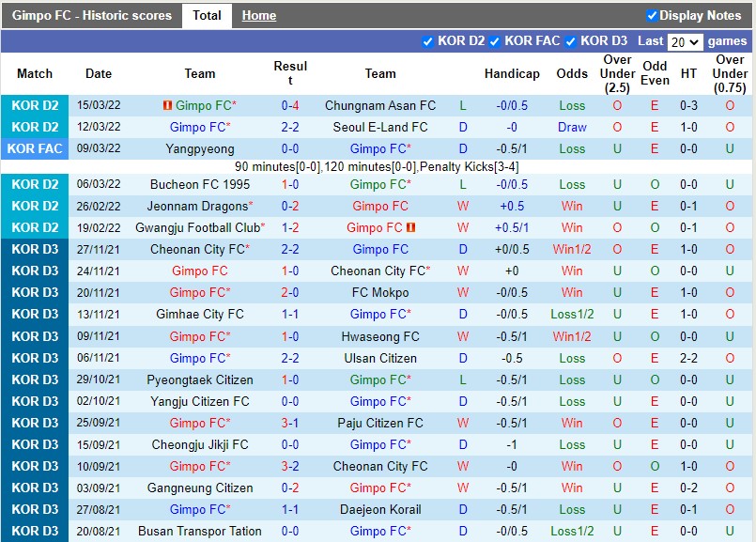
Task: Click the date 27/11/21
Action: 99,249
